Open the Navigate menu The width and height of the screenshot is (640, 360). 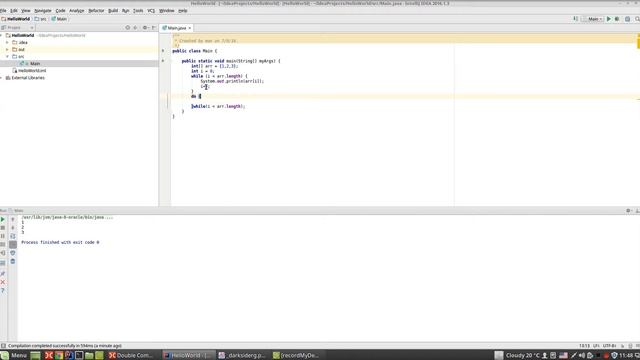point(42,11)
